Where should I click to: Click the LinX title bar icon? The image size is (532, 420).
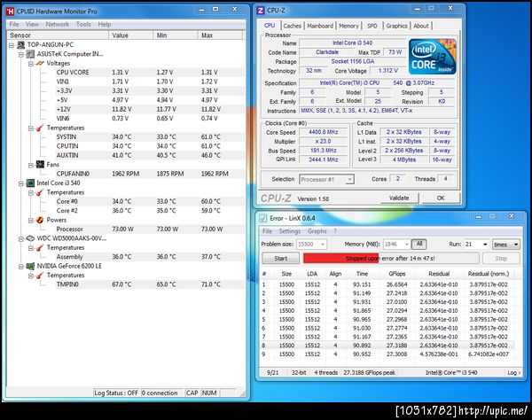(263, 218)
